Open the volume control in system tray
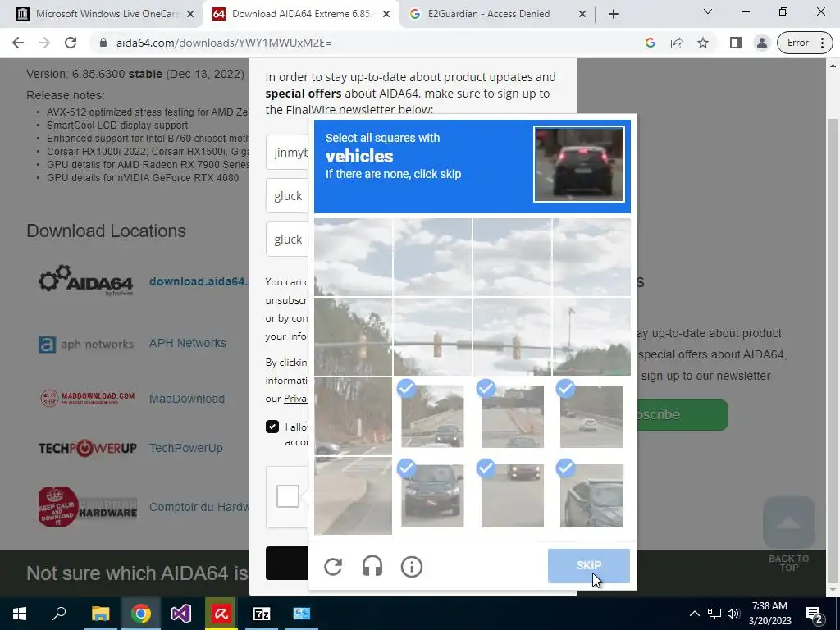This screenshot has height=630, width=840. (x=733, y=614)
